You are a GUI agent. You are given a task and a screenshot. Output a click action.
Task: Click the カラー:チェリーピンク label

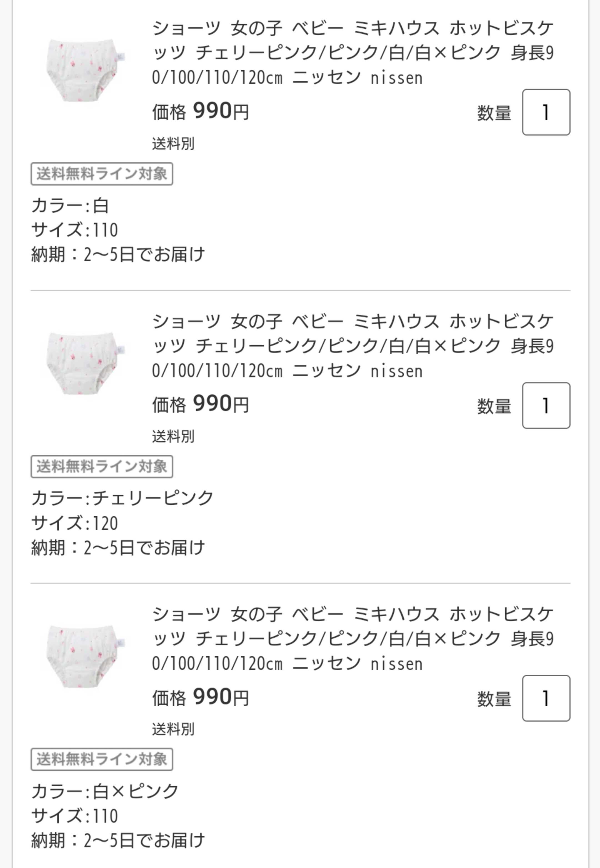[x=122, y=499]
